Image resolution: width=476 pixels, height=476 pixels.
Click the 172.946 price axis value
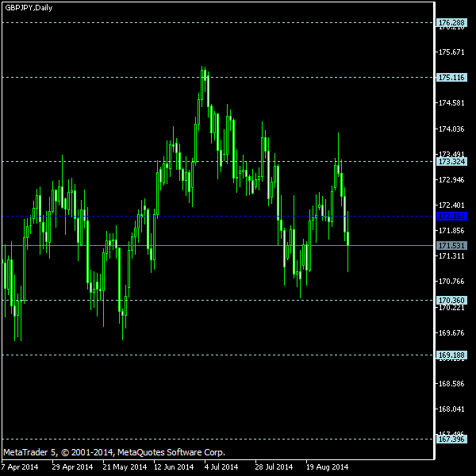(x=451, y=180)
